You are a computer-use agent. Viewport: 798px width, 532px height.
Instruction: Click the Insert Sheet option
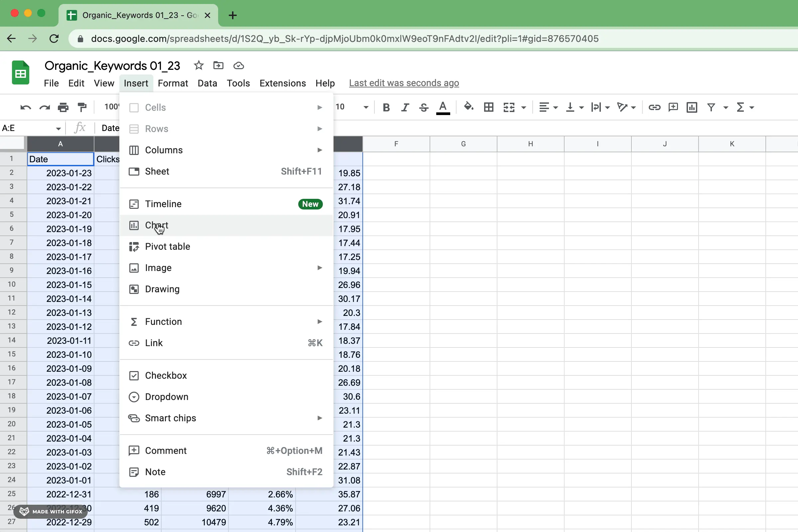tap(157, 171)
